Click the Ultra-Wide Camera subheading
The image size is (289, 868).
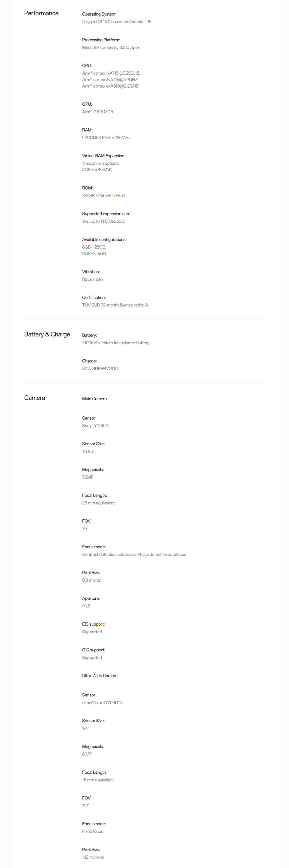click(100, 676)
